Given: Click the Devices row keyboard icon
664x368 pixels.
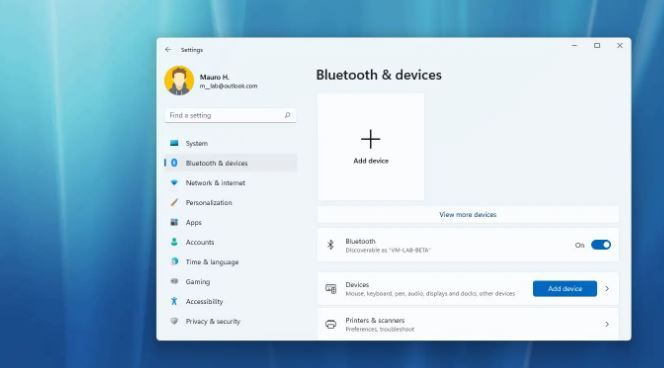Looking at the screenshot, I should point(331,289).
